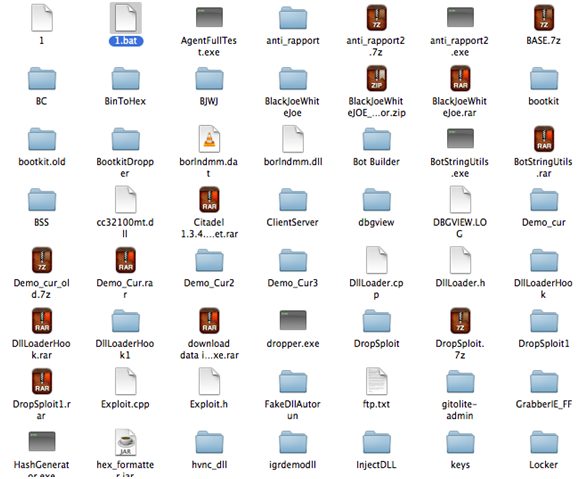The width and height of the screenshot is (580, 479).
Task: Select the file named 1
Action: point(42,18)
